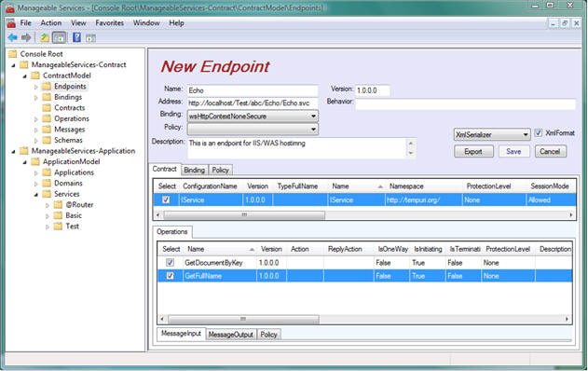Click the Cancel button
Image resolution: width=588 pixels, height=371 pixels.
[x=550, y=152]
